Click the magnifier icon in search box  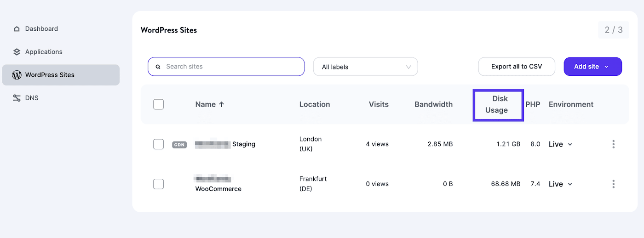tap(158, 67)
